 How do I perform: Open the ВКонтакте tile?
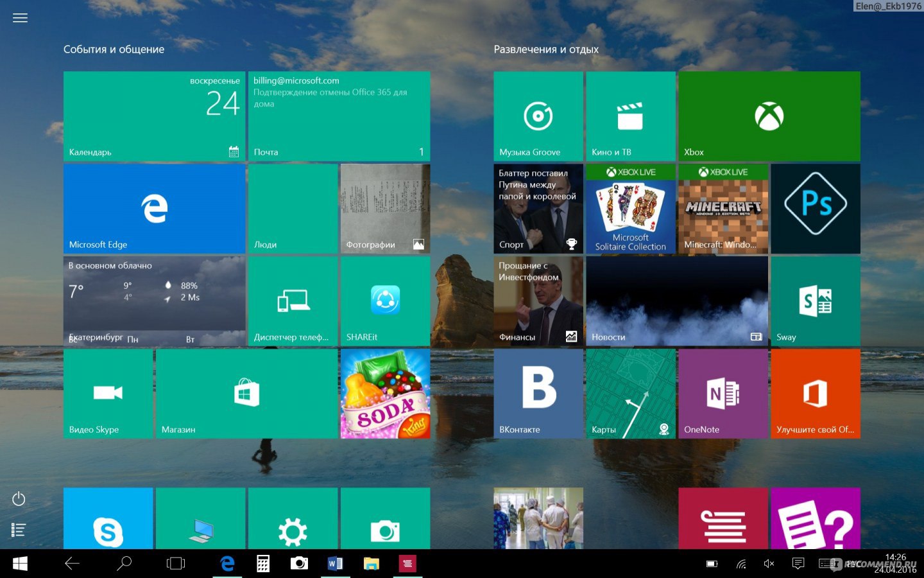tap(538, 393)
